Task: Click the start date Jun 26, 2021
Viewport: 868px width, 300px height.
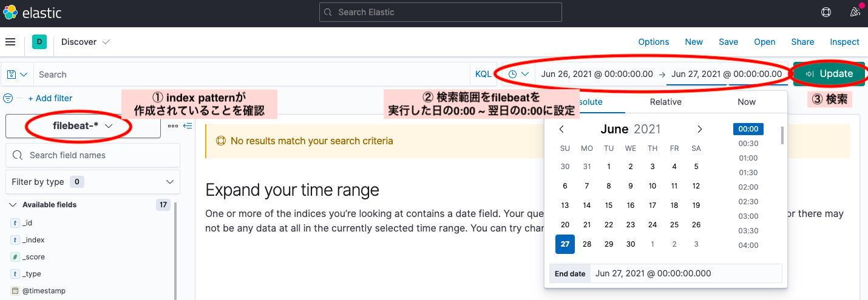Action: 597,74
